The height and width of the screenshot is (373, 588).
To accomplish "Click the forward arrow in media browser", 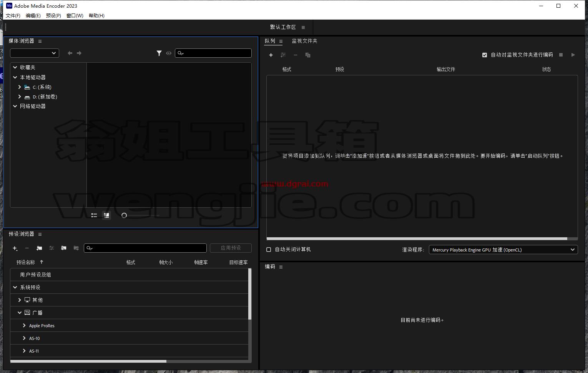I will point(79,53).
